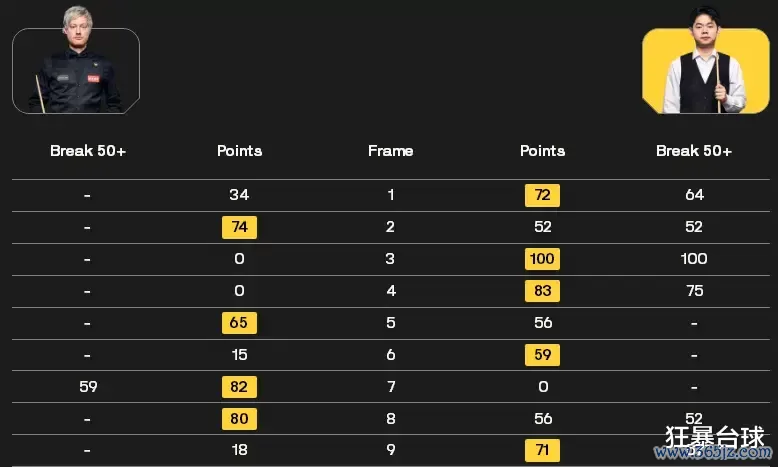Click the right player's photo with yellow background
The width and height of the screenshot is (778, 467).
click(704, 71)
